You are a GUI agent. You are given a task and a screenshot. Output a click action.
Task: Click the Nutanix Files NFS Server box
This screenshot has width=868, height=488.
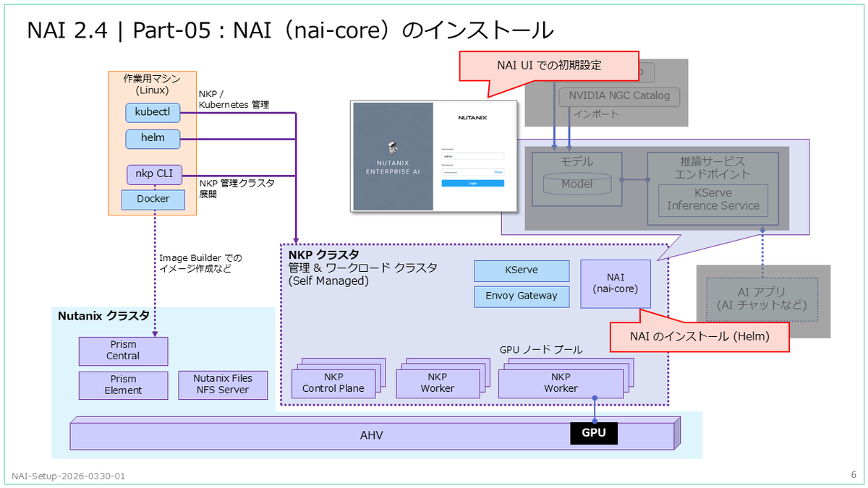pos(223,385)
